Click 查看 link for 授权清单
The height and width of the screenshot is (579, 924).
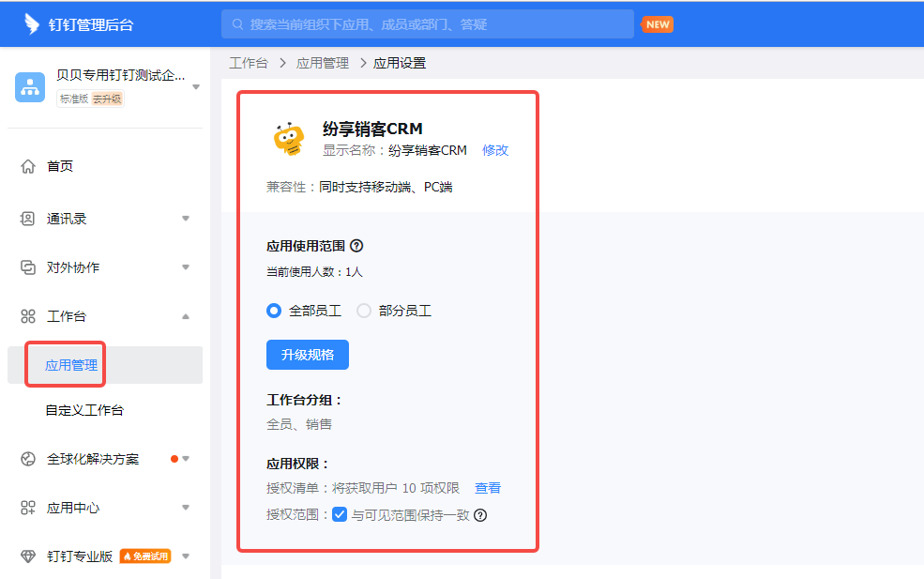488,488
